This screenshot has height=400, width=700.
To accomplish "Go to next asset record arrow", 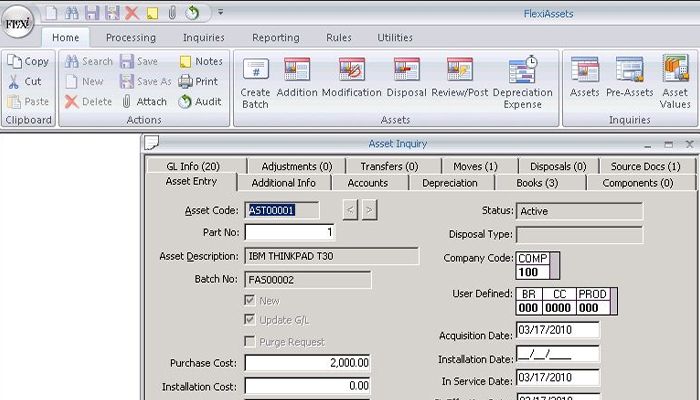I will (x=369, y=210).
